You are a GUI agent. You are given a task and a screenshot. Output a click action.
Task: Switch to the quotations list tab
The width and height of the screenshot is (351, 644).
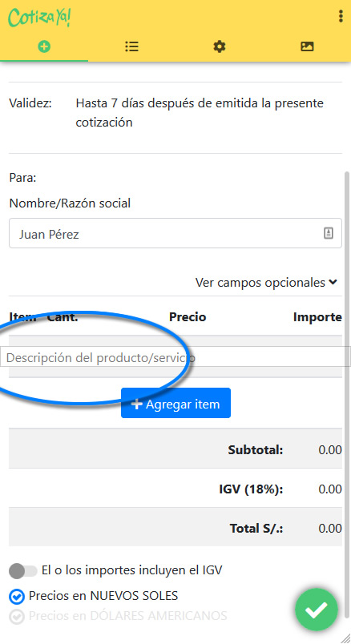pyautogui.click(x=131, y=46)
